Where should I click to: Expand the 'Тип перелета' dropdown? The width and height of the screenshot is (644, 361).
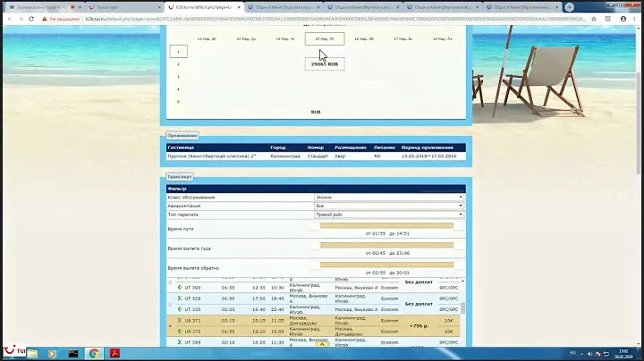(x=389, y=214)
